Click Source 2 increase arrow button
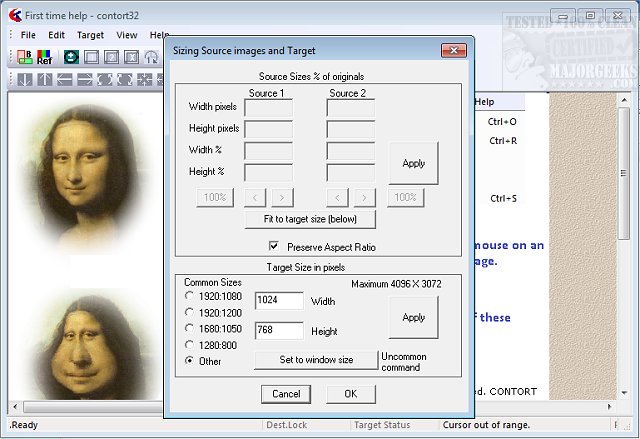This screenshot has height=439, width=640. (x=365, y=197)
